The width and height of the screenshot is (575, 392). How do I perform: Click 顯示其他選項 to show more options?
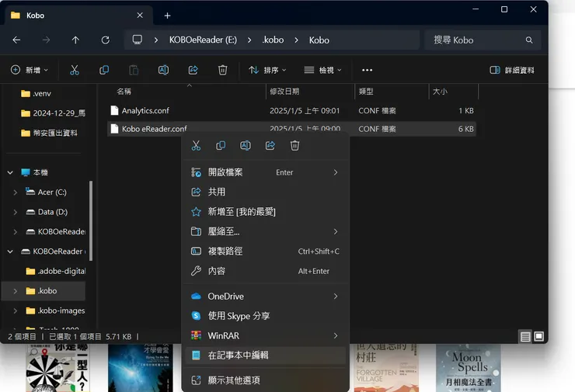(x=234, y=380)
